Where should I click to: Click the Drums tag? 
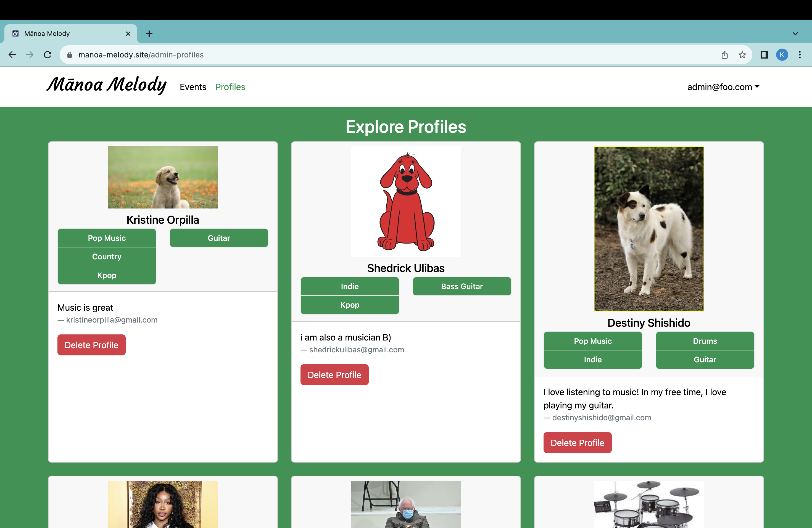tap(705, 341)
